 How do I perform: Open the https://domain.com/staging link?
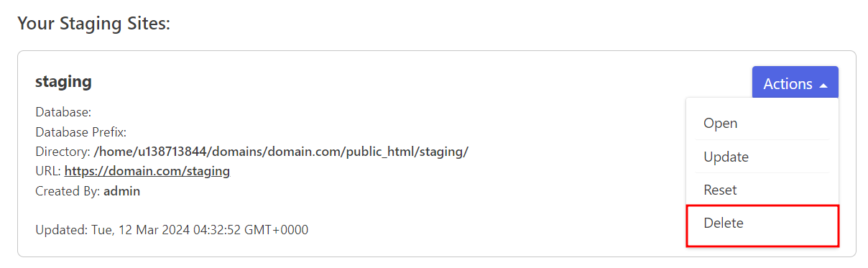point(147,171)
